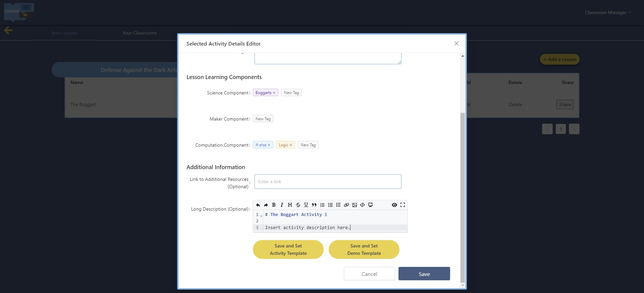Viewport: 644px width, 293px height.
Task: Click Save and Set Demo Template
Action: [x=364, y=249]
